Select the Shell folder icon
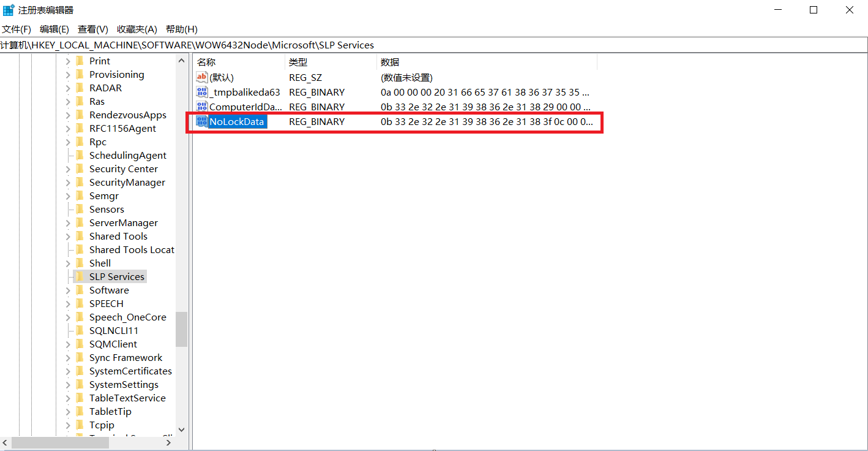The width and height of the screenshot is (868, 451). coord(80,263)
